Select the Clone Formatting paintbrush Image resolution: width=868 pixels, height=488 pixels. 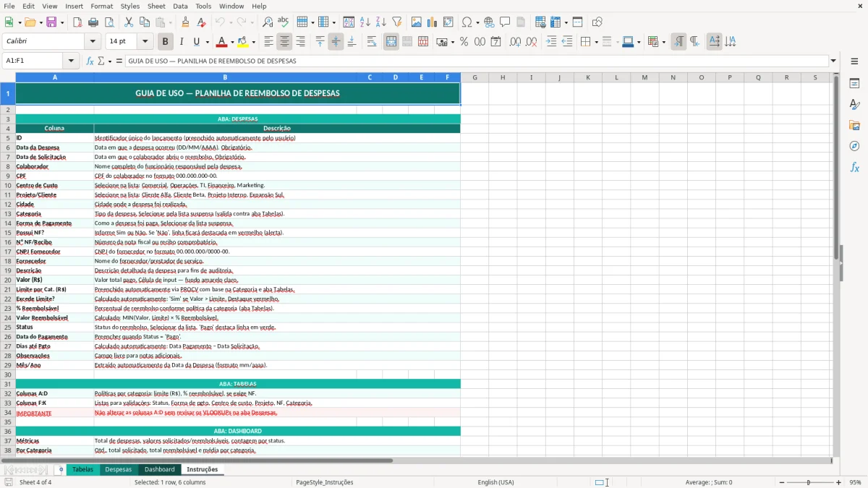(x=186, y=22)
